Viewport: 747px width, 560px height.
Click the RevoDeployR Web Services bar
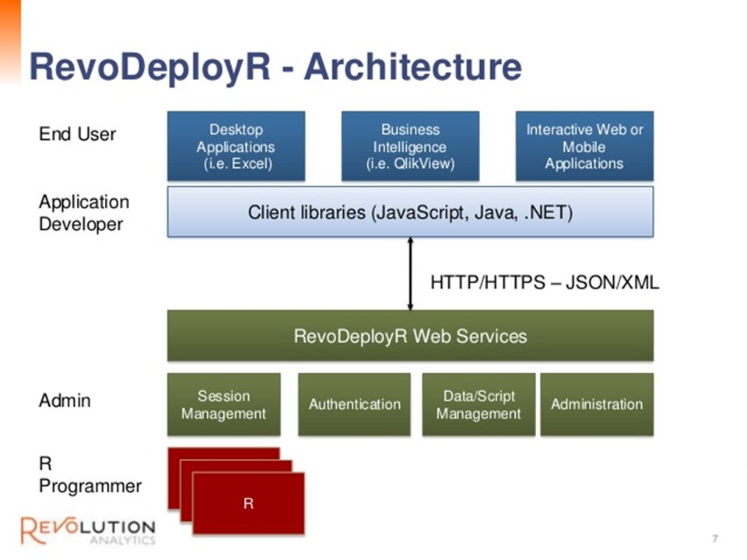click(410, 336)
